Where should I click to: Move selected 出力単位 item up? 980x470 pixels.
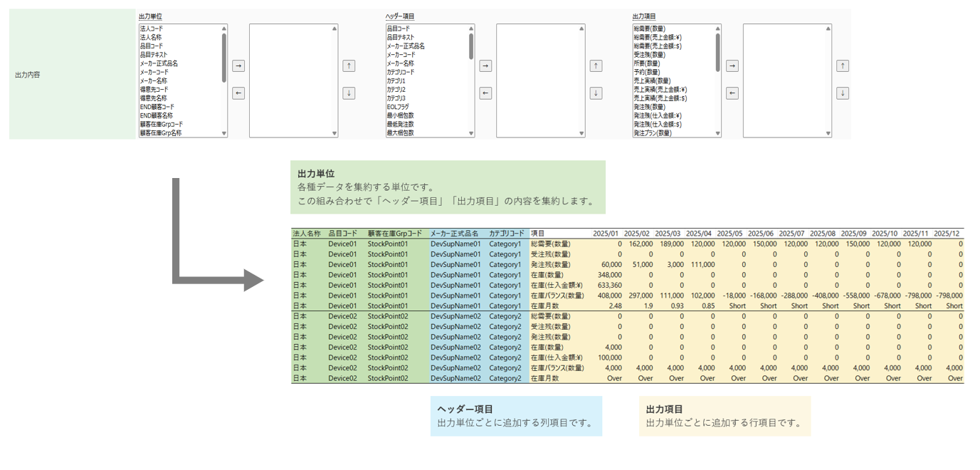tap(349, 66)
